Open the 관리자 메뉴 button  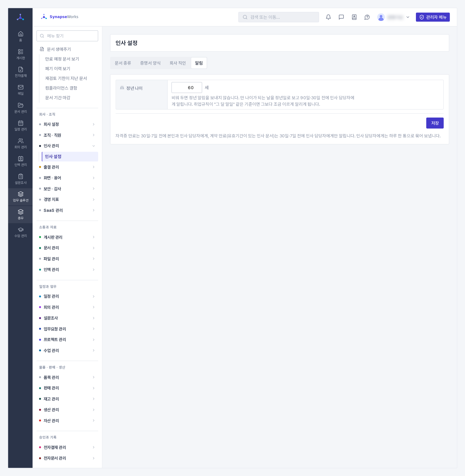pos(433,17)
